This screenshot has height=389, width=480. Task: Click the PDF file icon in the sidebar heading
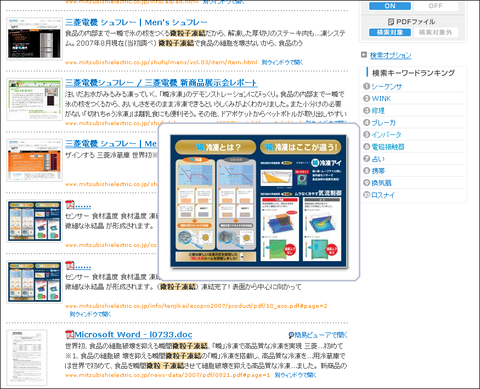[x=391, y=22]
